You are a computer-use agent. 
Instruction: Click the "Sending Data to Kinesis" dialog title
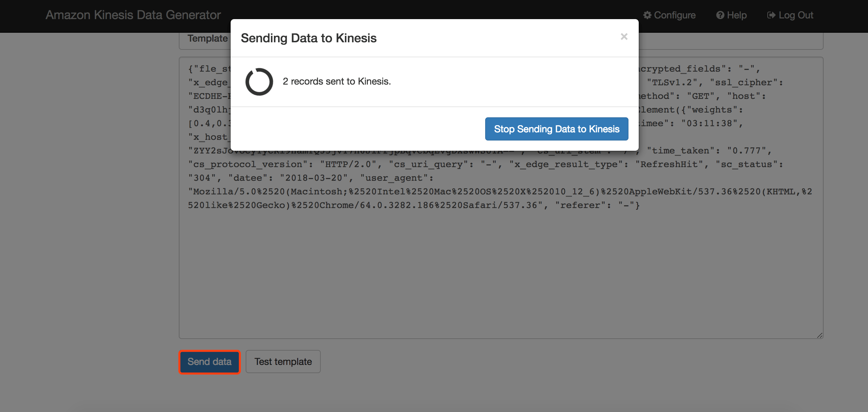(308, 38)
